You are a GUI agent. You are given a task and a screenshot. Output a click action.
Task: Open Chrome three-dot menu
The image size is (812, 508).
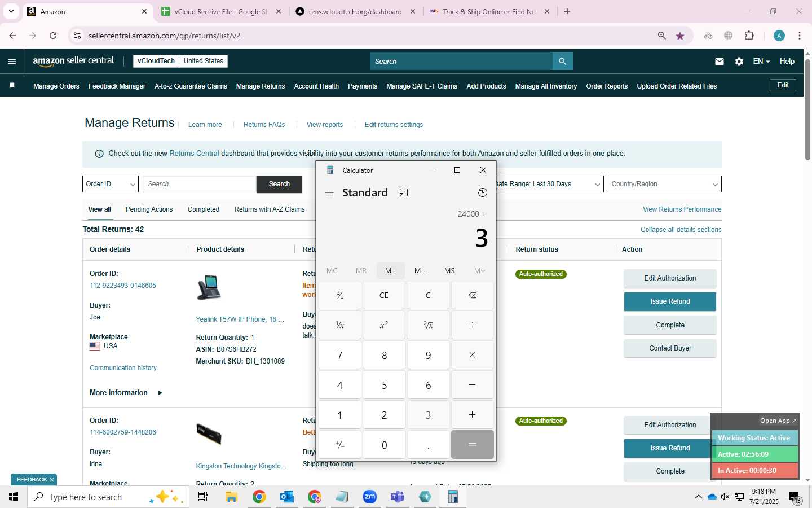(x=800, y=36)
